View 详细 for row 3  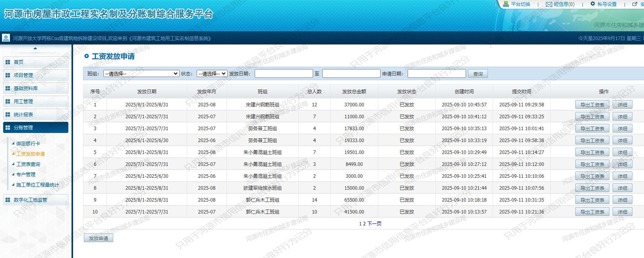click(x=623, y=129)
